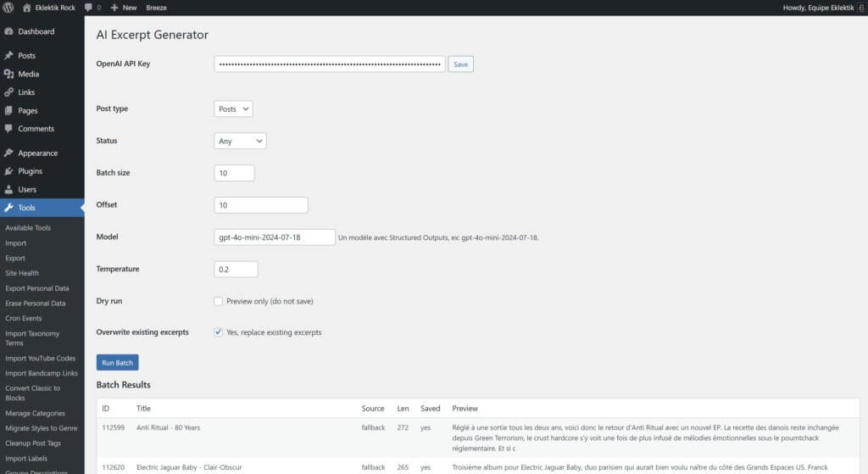Open the Media library icon

point(9,74)
